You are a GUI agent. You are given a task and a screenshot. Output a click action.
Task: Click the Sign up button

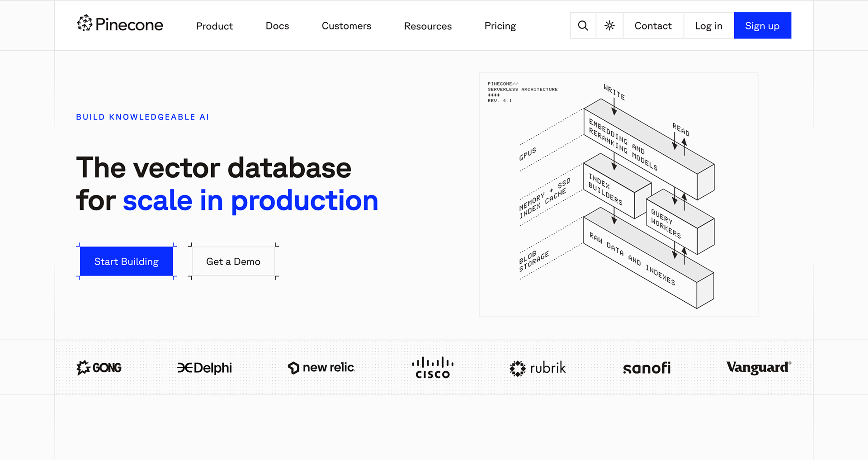click(763, 26)
